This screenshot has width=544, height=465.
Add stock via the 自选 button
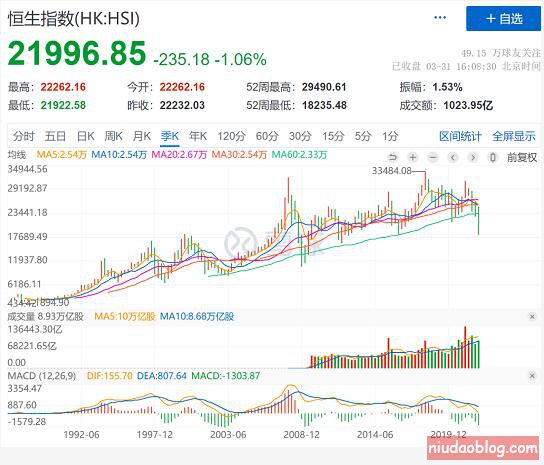(x=503, y=18)
